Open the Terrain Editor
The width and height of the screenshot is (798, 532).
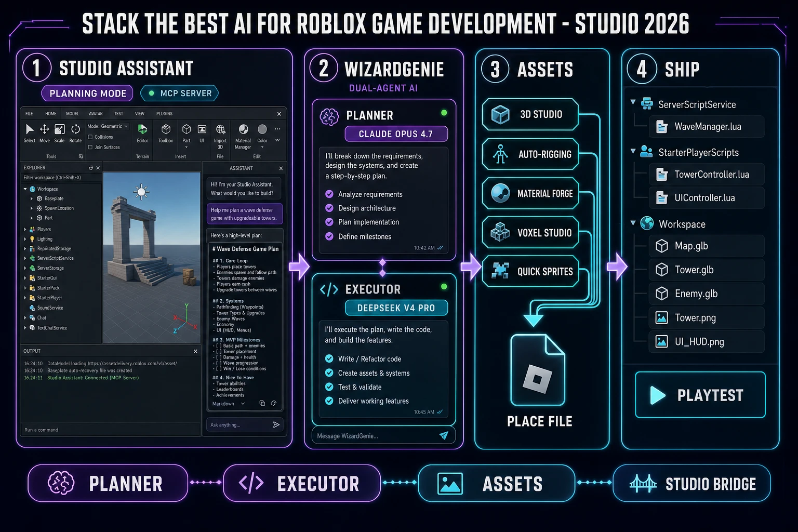[x=142, y=133]
